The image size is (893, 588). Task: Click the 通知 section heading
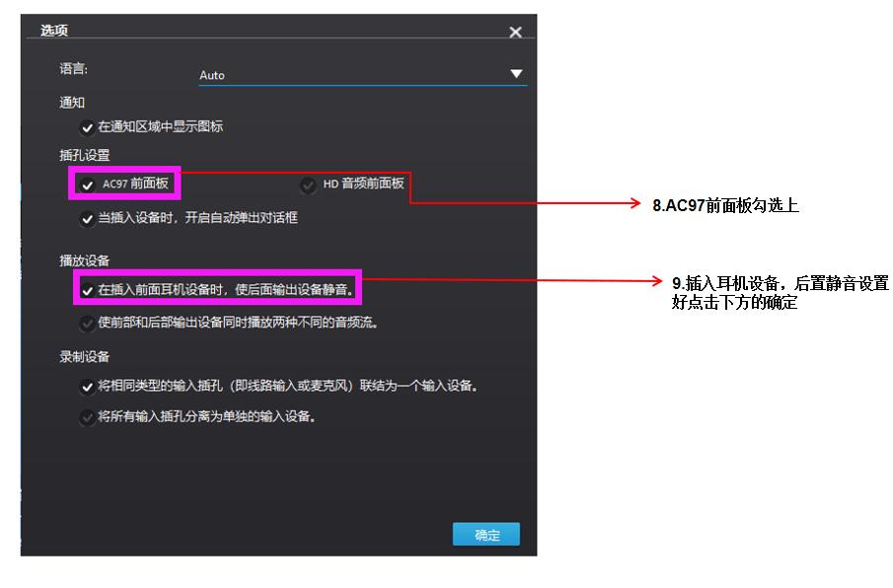(72, 103)
